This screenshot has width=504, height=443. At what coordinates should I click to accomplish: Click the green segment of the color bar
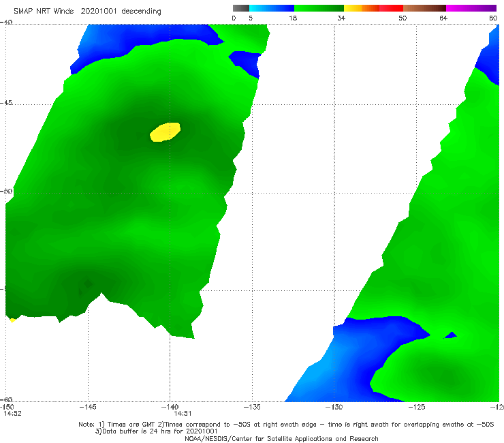tap(319, 8)
